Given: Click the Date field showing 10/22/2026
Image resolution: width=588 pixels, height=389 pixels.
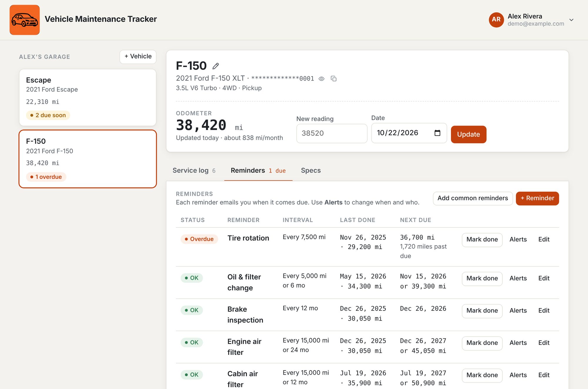Looking at the screenshot, I should (x=409, y=133).
